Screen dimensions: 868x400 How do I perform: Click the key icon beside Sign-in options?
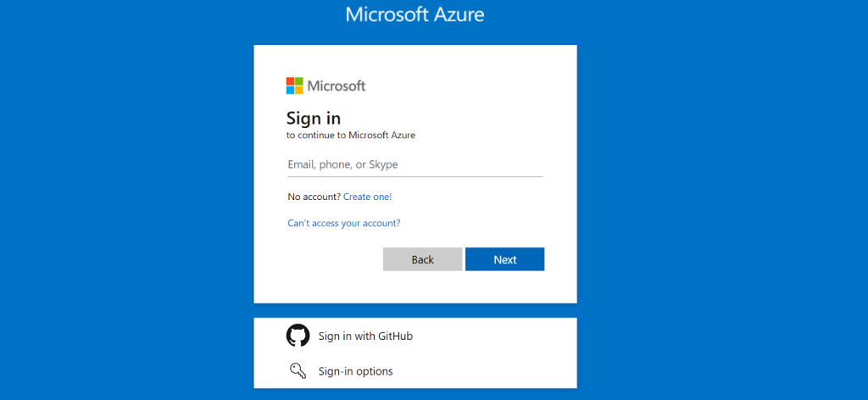pyautogui.click(x=298, y=370)
